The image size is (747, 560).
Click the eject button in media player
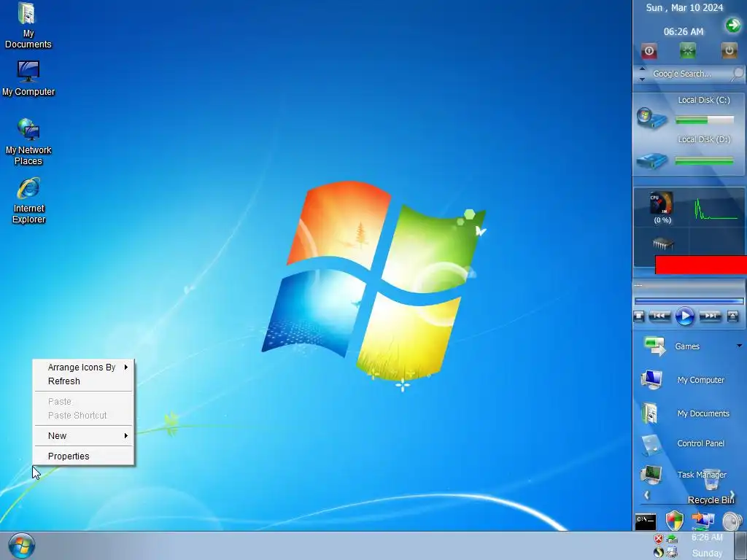click(x=732, y=316)
